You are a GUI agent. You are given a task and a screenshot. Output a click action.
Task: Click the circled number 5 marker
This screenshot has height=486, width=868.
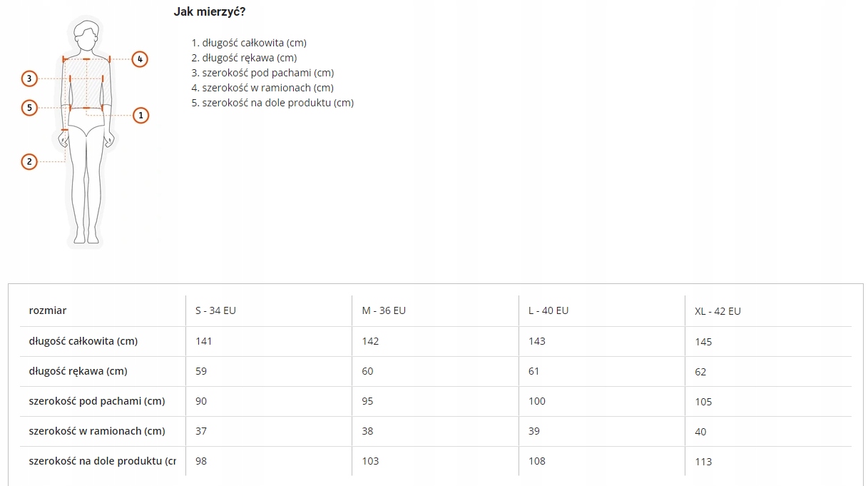tap(29, 108)
